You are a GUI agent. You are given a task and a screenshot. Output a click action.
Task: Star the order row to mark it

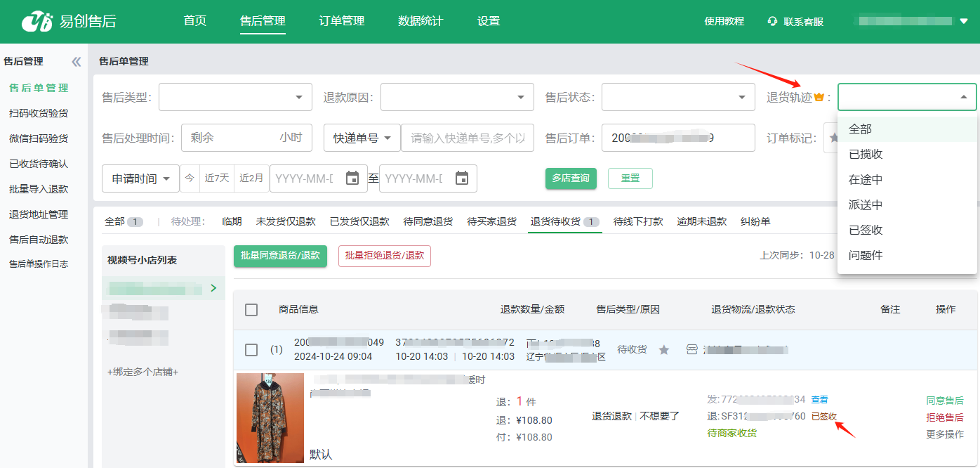tap(663, 350)
